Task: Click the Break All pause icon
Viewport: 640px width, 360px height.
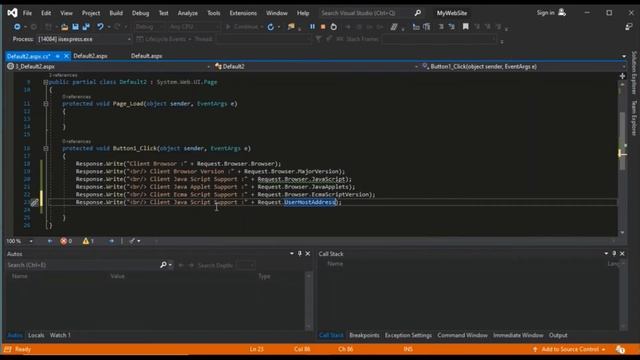Action: 312,27
